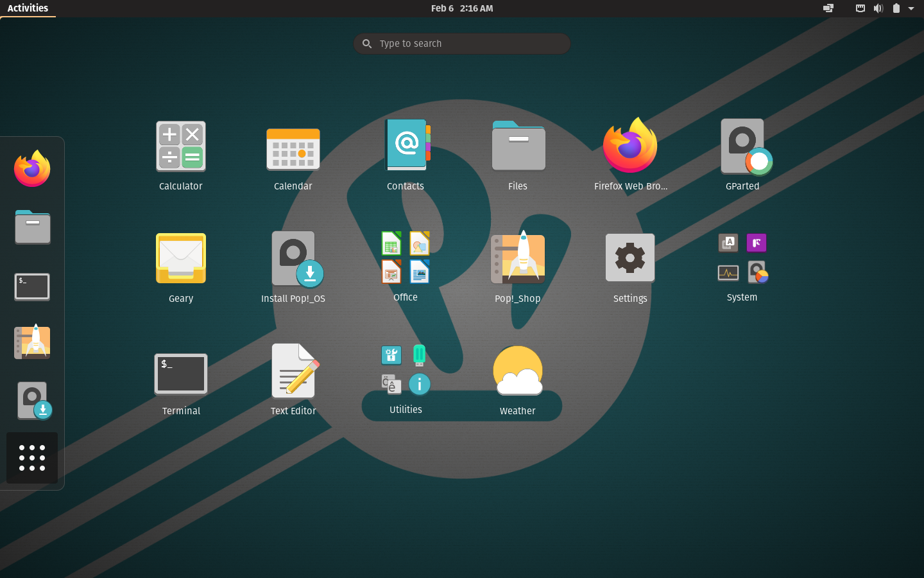Start the Install Pop!_OS installer
Screen dimensions: 924x578
click(293, 258)
